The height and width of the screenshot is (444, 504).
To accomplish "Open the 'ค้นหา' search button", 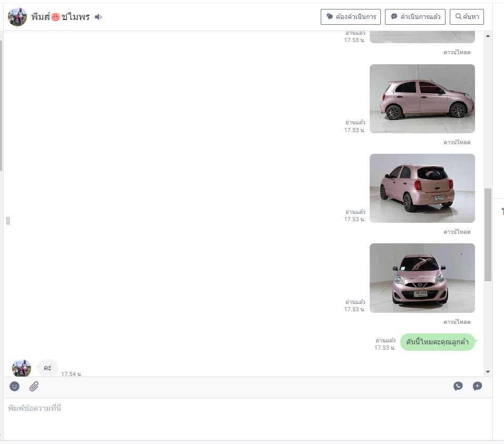I will (467, 17).
